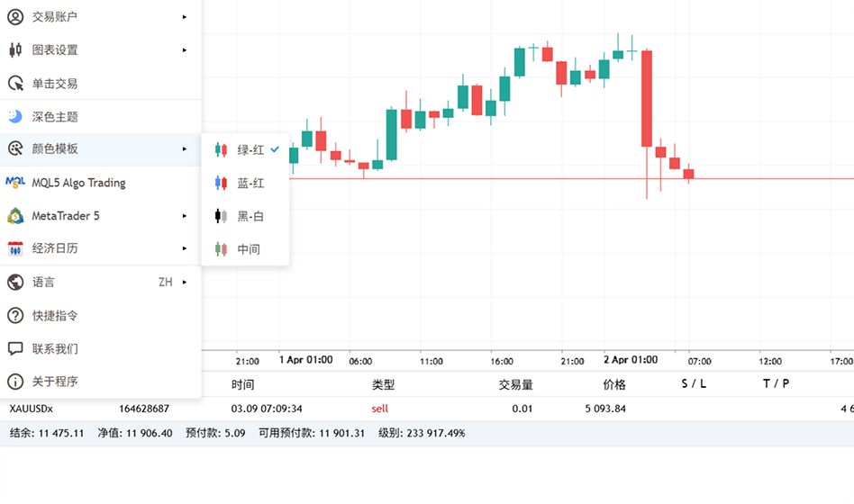Expand the 图表设置 submenu arrow
The image size is (854, 504).
coord(185,49)
